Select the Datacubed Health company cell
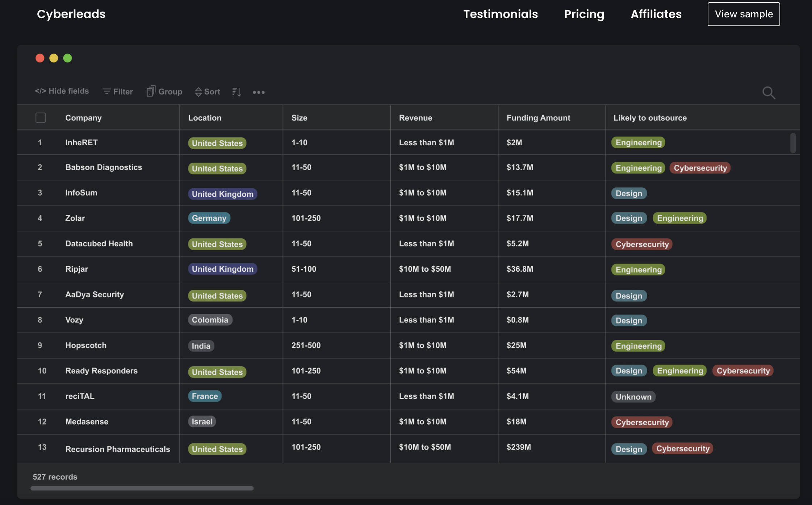This screenshot has width=812, height=505. [99, 243]
